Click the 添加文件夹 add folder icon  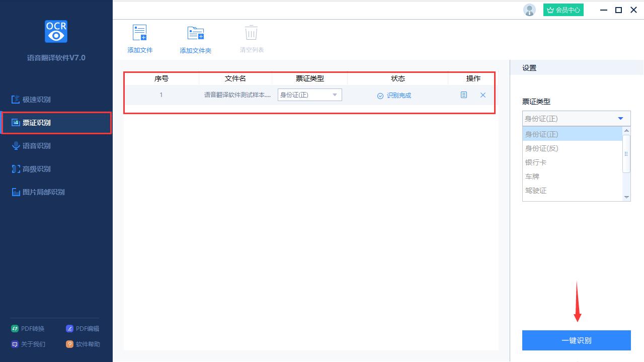pos(195,33)
